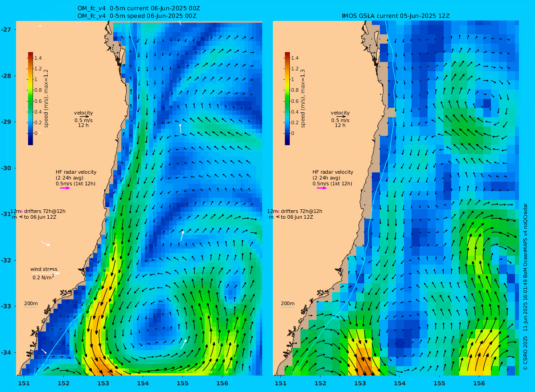Click 'speed (m/s), max=1.2' colorbar label
Viewport: 535px width, 392px height.
(46, 98)
